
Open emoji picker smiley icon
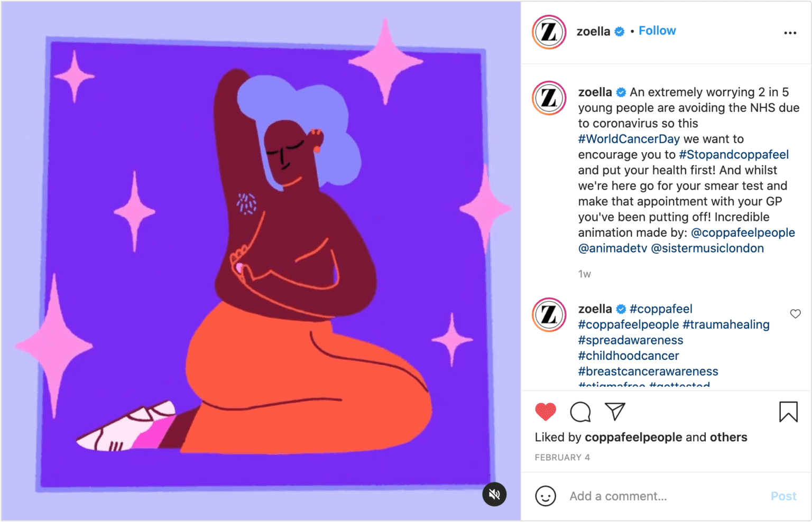546,496
